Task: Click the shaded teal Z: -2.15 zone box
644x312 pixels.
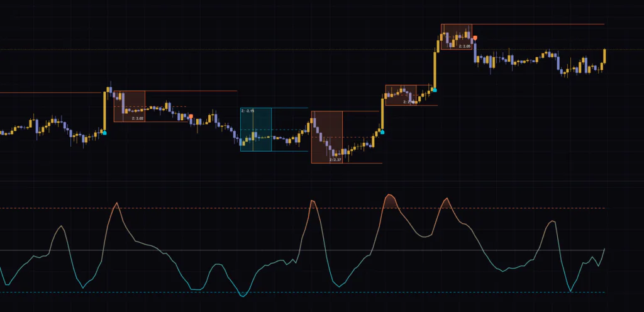Action: click(x=256, y=130)
